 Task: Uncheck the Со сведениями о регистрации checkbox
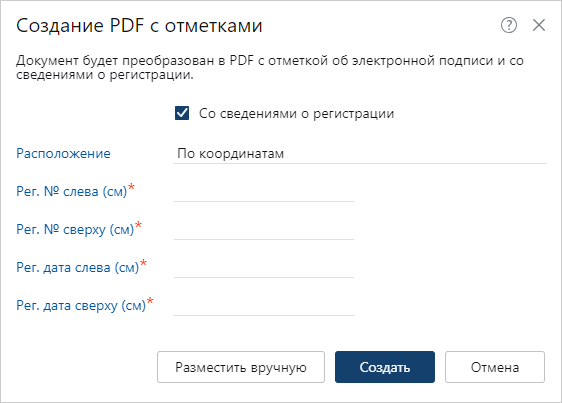[x=182, y=113]
